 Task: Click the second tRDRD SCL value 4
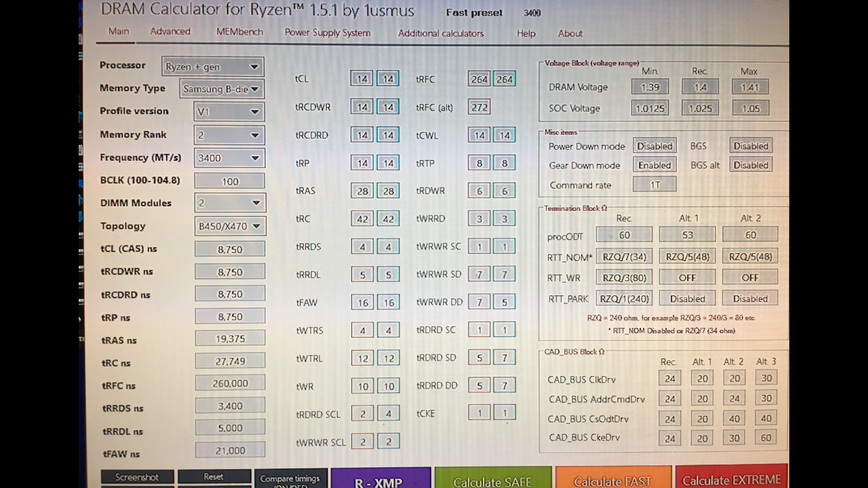pyautogui.click(x=389, y=414)
